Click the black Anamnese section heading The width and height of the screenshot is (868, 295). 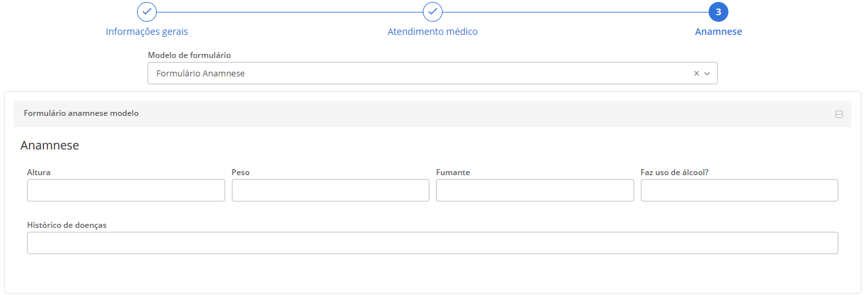pyautogui.click(x=50, y=146)
